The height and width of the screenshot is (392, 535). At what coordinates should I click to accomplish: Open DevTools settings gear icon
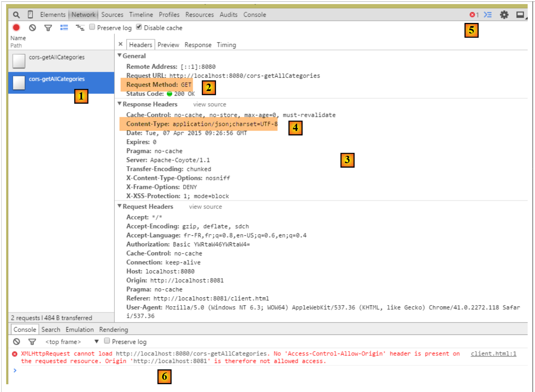point(504,15)
